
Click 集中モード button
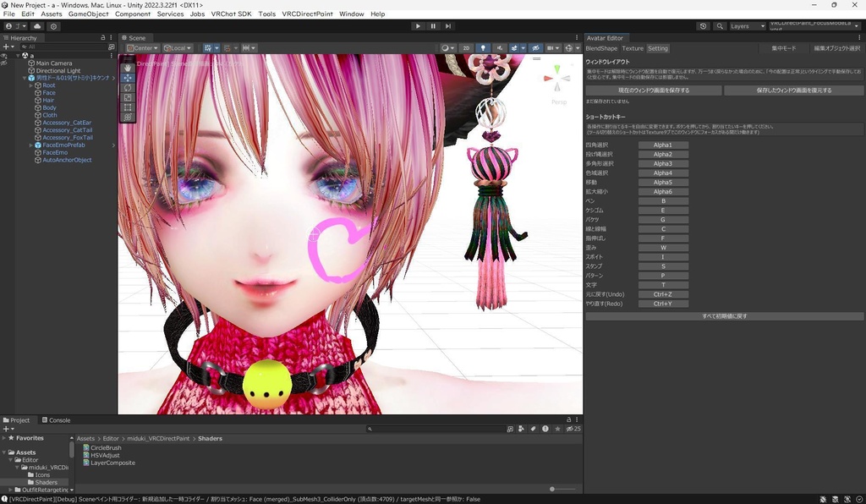[783, 48]
